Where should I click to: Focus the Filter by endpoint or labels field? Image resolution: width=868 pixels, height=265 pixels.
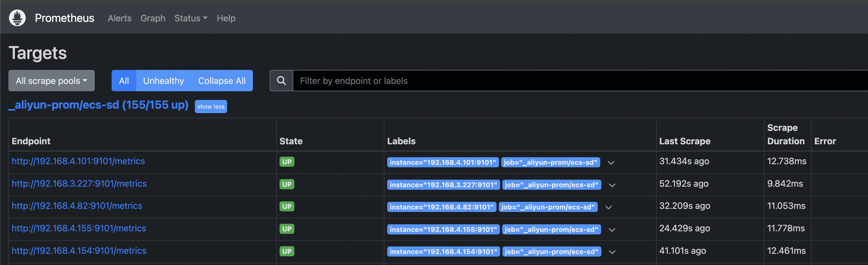[573, 81]
